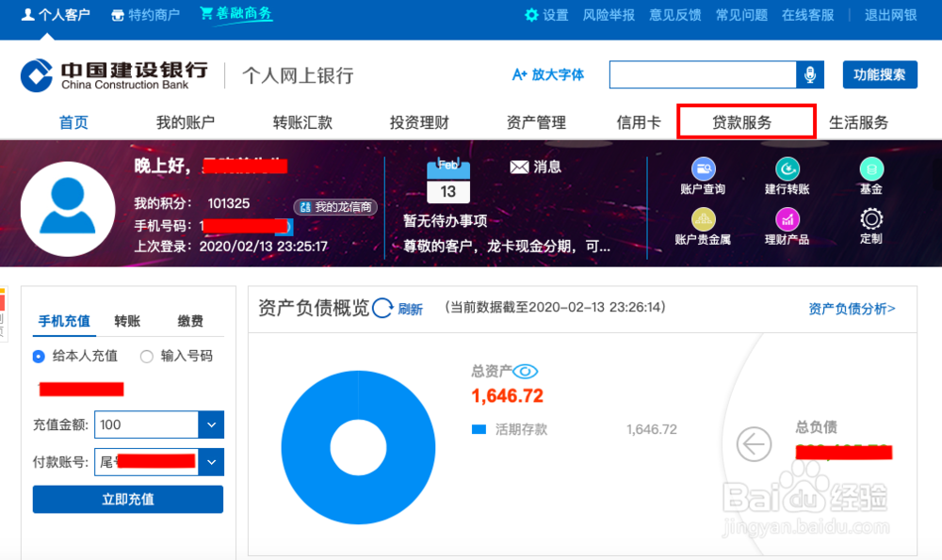This screenshot has width=942, height=560.
Task: Open 建行转账 transfer shortcut icon
Action: point(787,169)
